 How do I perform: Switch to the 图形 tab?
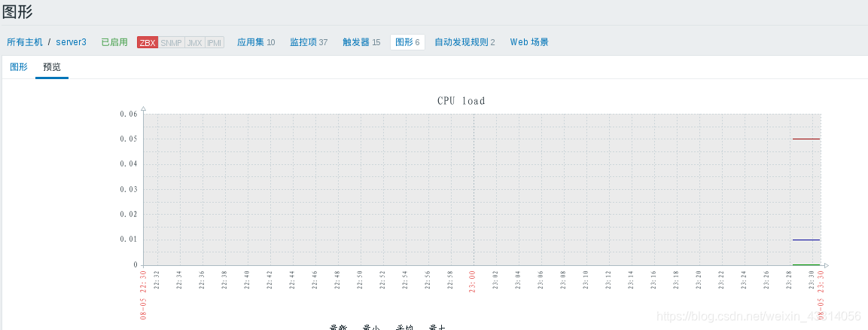coord(19,67)
